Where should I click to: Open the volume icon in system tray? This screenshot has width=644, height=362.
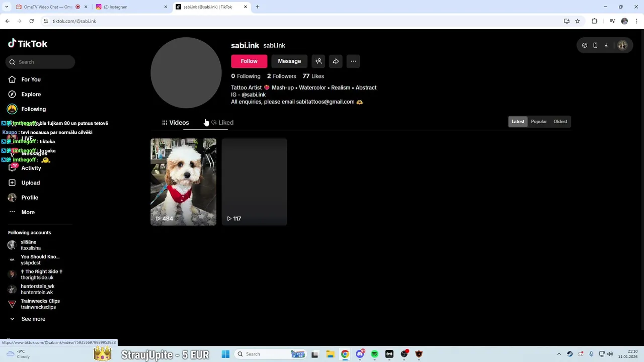(x=610, y=354)
